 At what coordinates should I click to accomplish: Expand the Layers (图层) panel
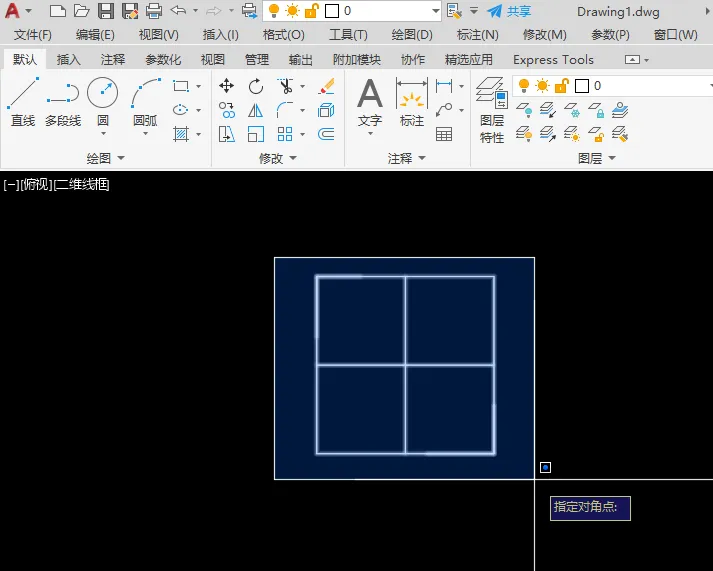coord(597,158)
